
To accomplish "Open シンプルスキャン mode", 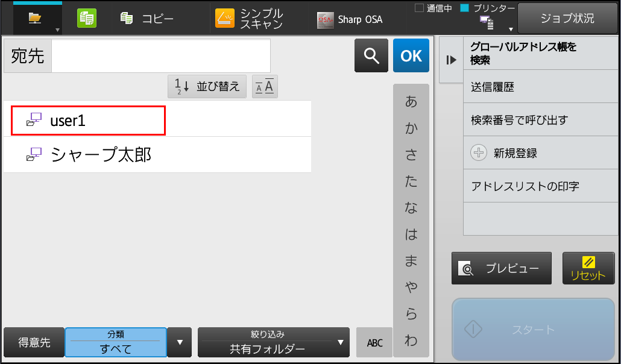I will [250, 19].
